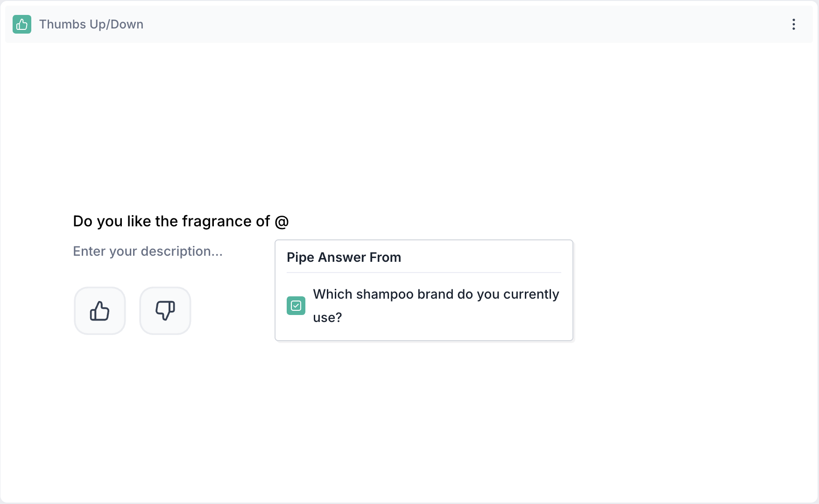Open the three-dot options menu
This screenshot has height=504, width=819.
point(793,24)
